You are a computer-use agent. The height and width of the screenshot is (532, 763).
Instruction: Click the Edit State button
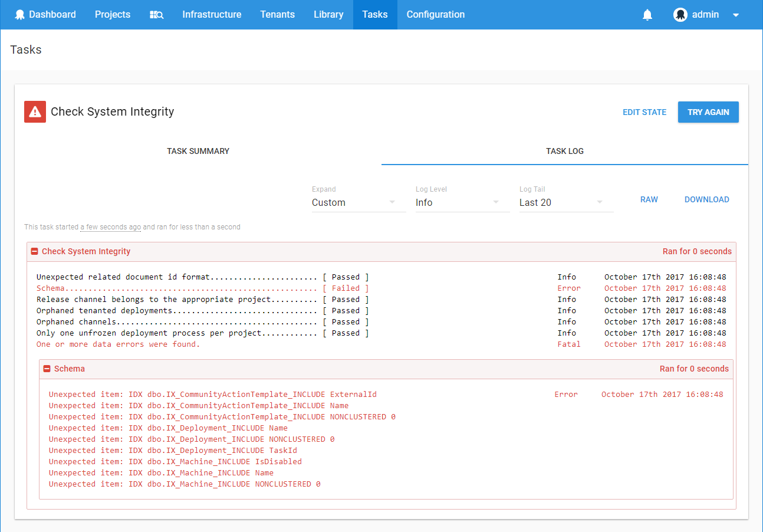644,112
